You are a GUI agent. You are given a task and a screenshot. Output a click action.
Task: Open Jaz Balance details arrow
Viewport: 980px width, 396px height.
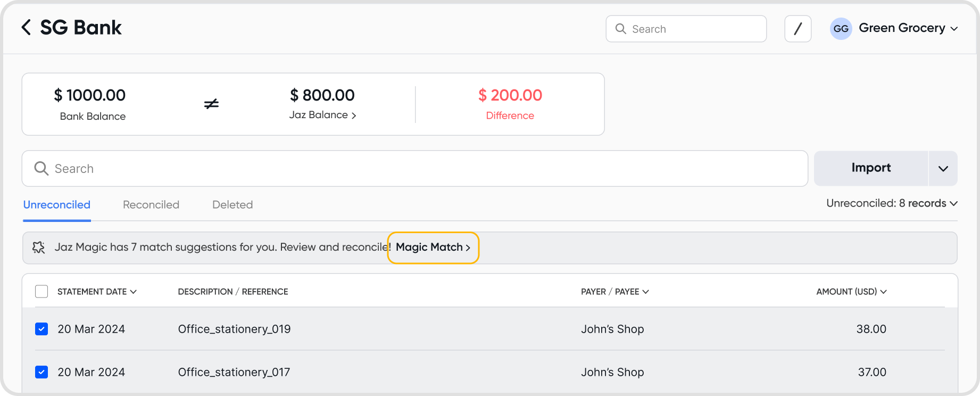[354, 115]
